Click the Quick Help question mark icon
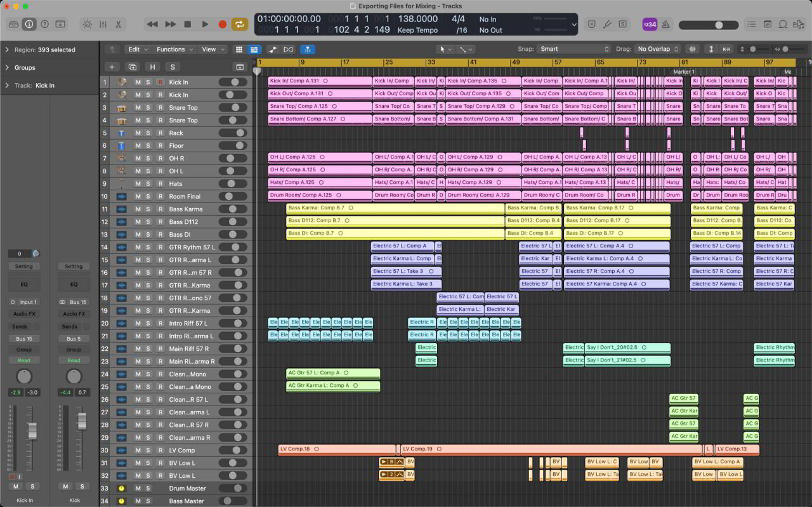The width and height of the screenshot is (812, 507). tap(44, 24)
